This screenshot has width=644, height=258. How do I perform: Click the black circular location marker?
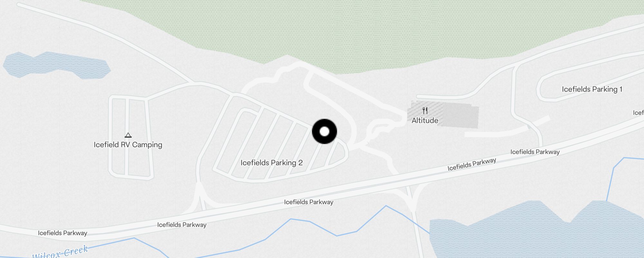tap(325, 131)
